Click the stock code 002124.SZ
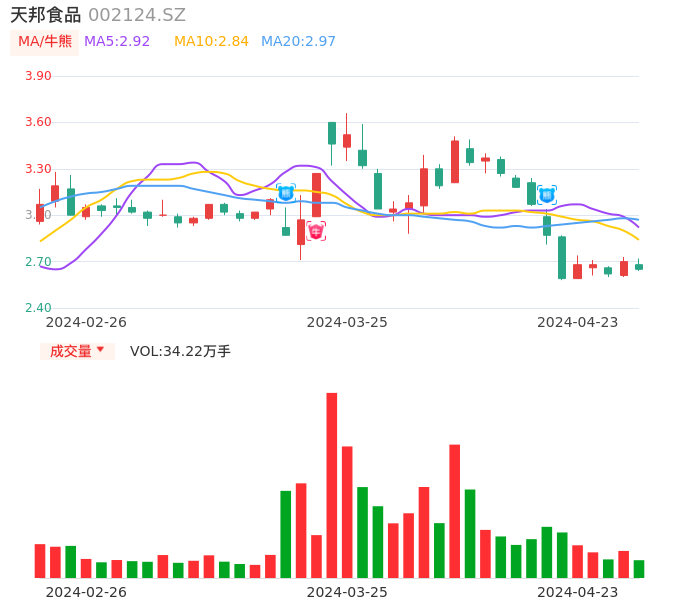The height and width of the screenshot is (606, 686). 137,15
